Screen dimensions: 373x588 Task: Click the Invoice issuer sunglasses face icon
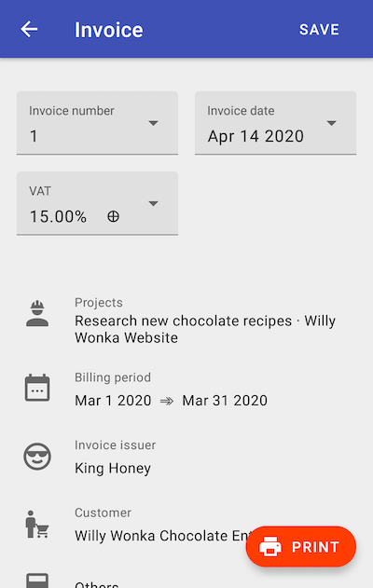(37, 457)
